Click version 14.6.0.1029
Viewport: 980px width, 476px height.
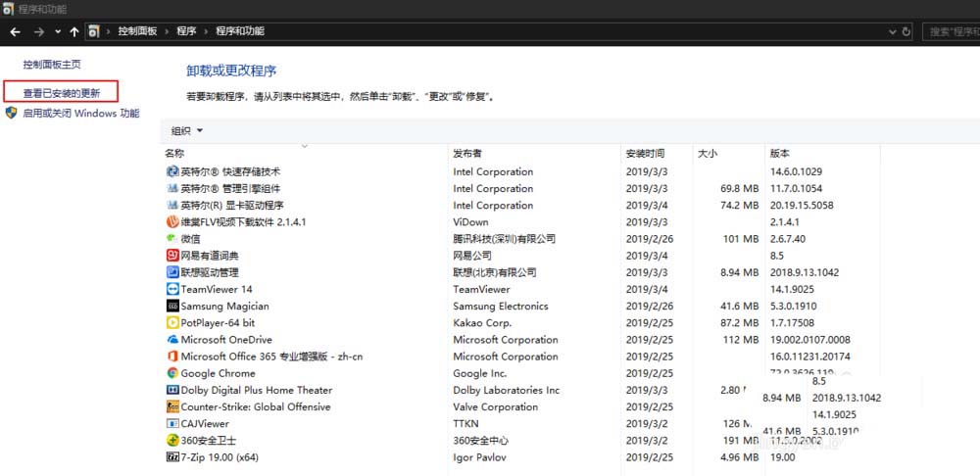click(796, 171)
